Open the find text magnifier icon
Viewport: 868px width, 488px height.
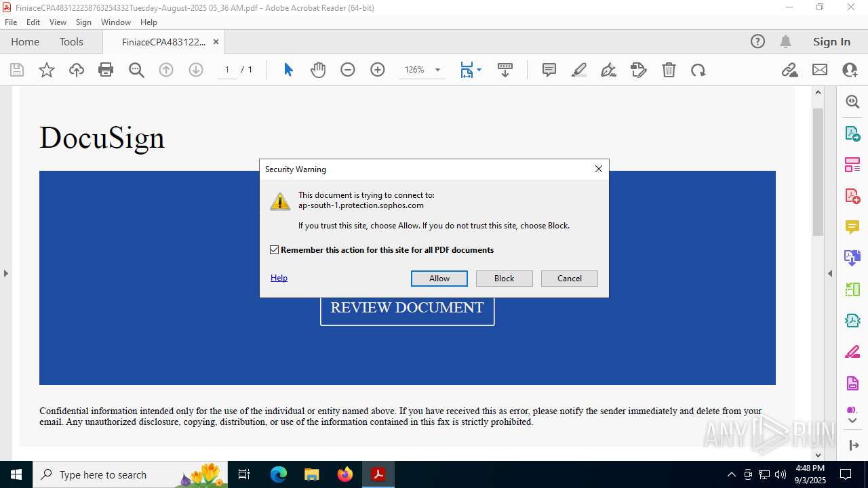pyautogui.click(x=136, y=70)
